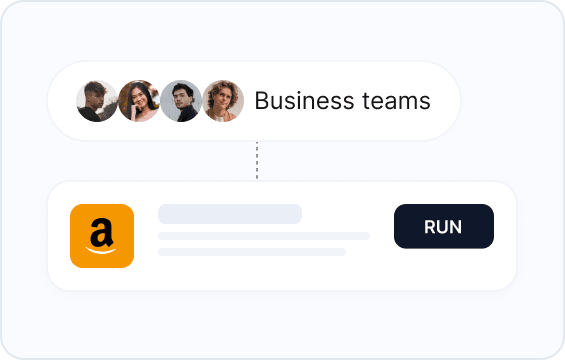The width and height of the screenshot is (565, 360).
Task: Click the blank area inside the pill right of 'teams'
Action: (444, 101)
